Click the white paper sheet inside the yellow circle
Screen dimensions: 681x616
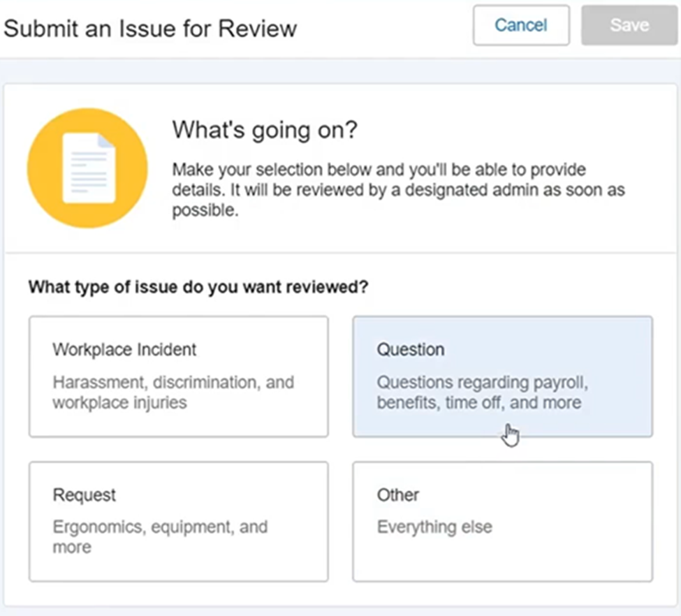coord(89,168)
